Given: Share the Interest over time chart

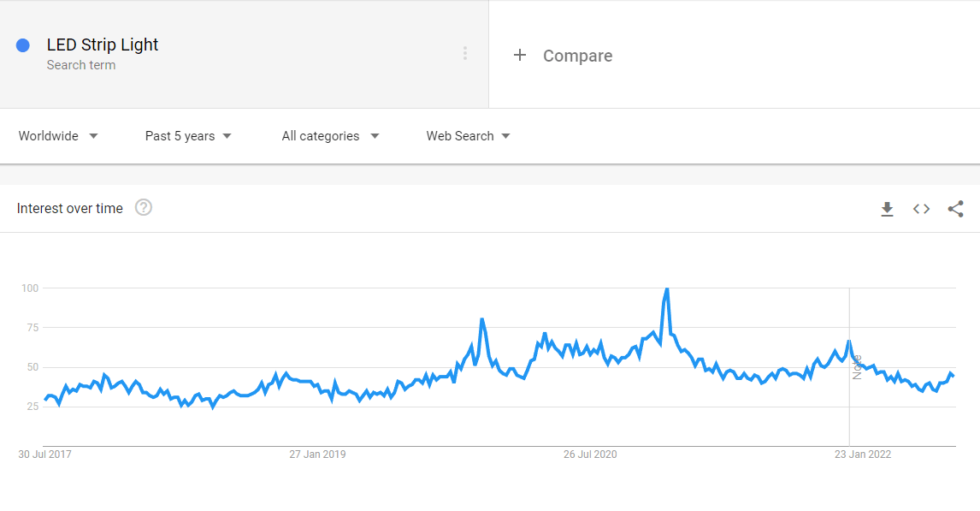Looking at the screenshot, I should pyautogui.click(x=955, y=209).
